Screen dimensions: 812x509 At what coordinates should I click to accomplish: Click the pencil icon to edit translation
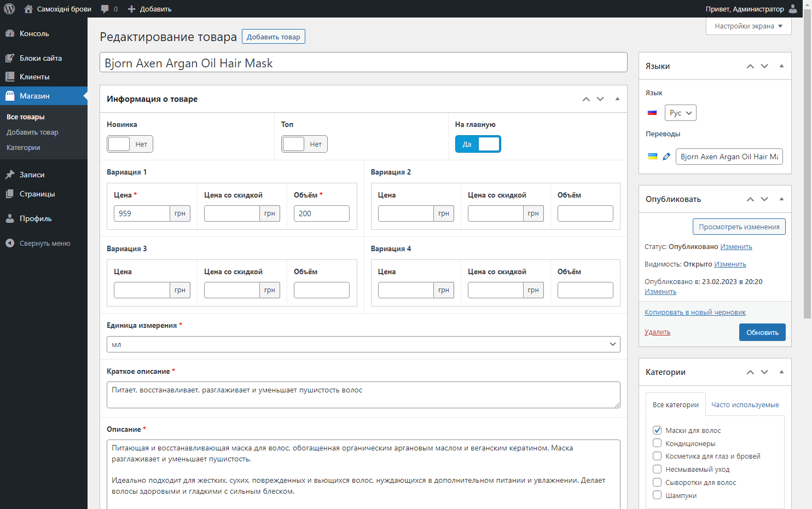pos(666,157)
